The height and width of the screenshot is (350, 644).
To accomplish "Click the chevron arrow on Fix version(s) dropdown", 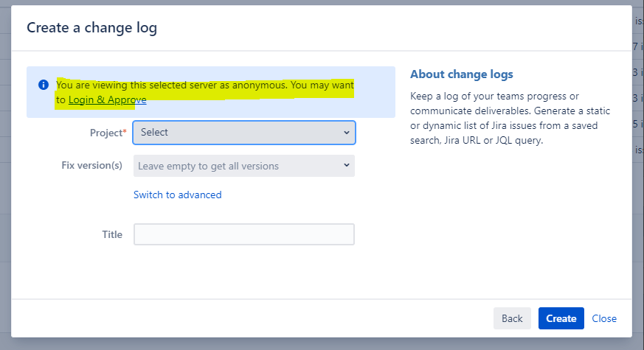I will [x=347, y=166].
